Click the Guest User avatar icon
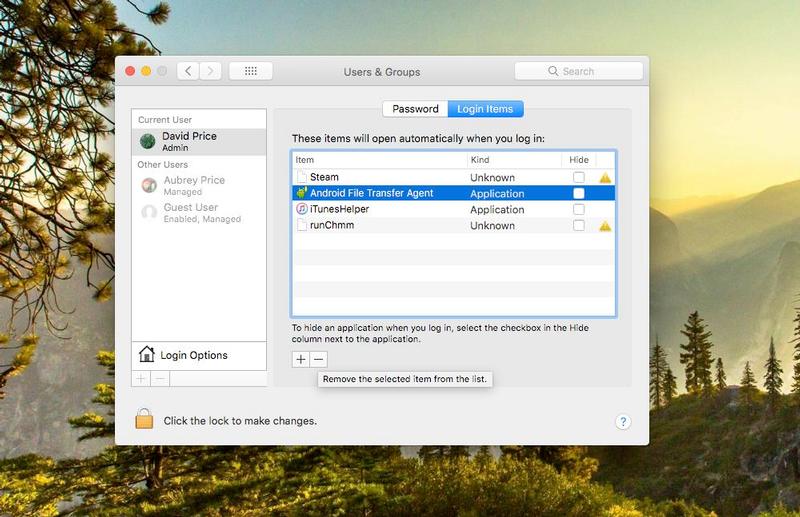Viewport: 800px width, 517px height. (x=149, y=212)
